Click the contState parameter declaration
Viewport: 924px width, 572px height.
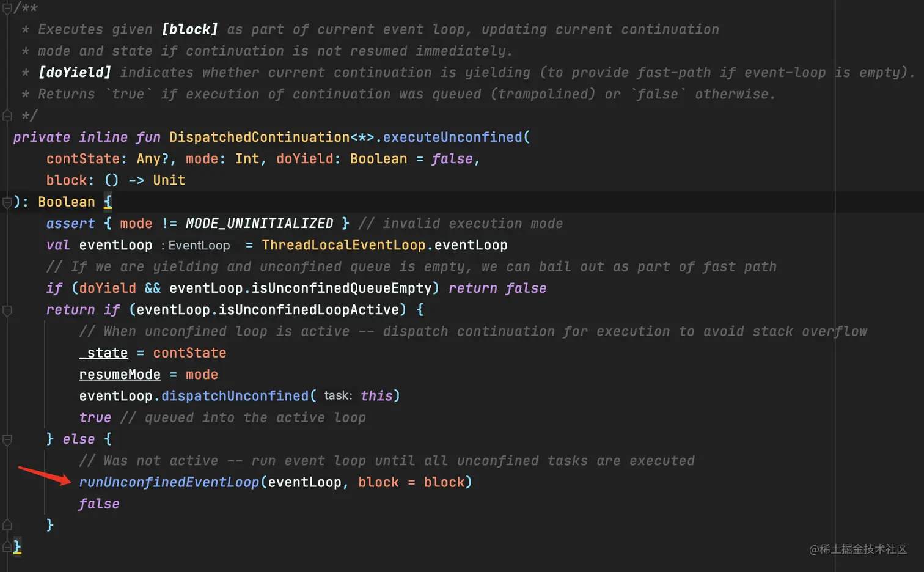(x=83, y=159)
